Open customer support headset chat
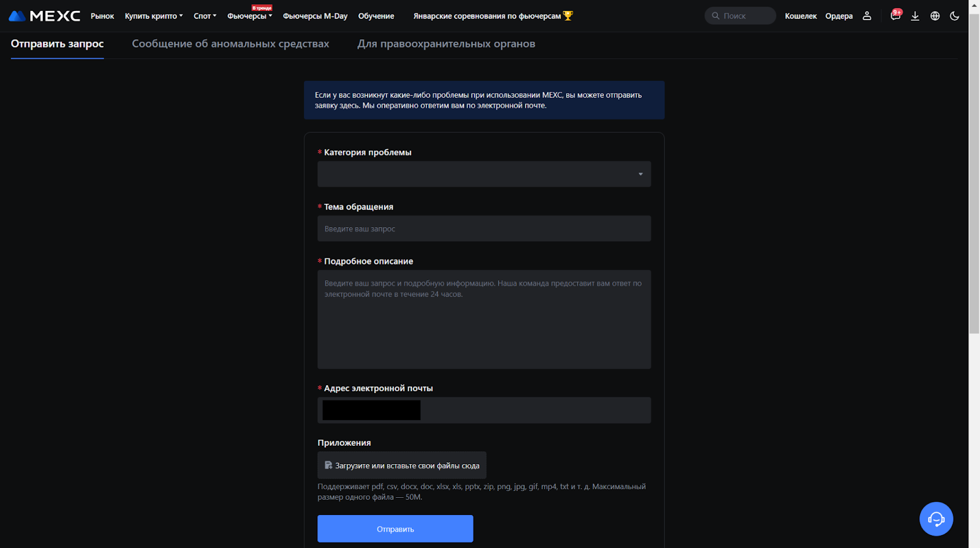Image resolution: width=980 pixels, height=548 pixels. [936, 519]
